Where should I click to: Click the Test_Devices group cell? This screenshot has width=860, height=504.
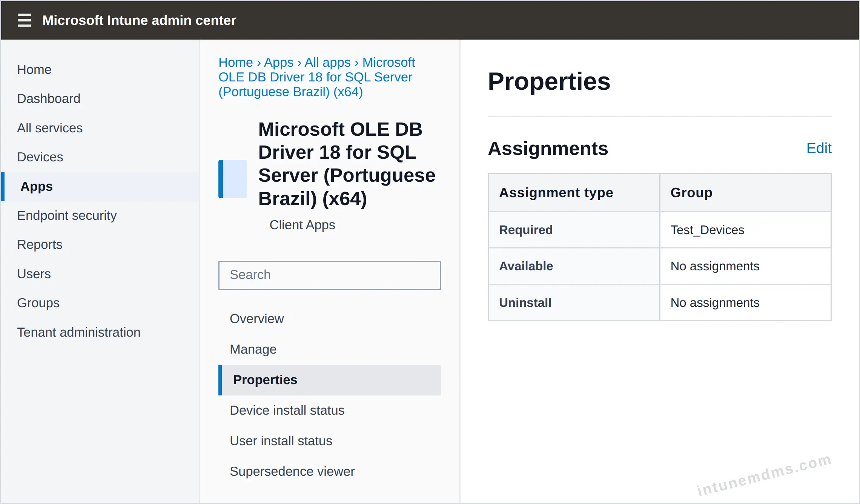[x=745, y=230]
